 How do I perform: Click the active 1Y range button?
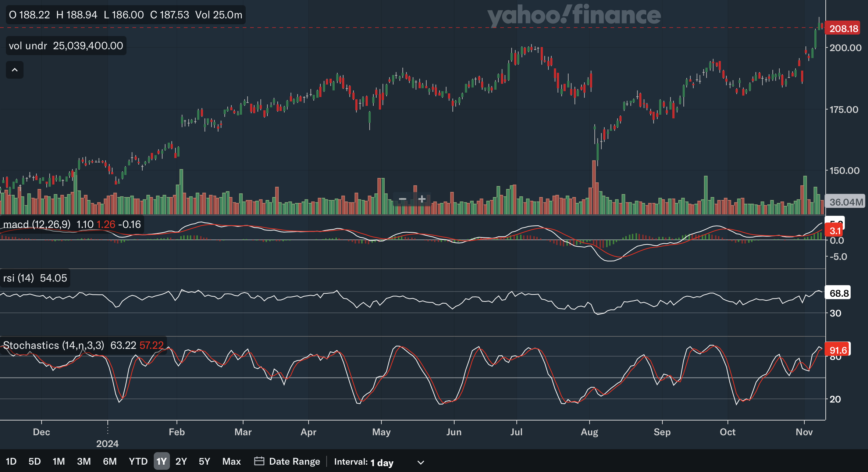click(161, 461)
